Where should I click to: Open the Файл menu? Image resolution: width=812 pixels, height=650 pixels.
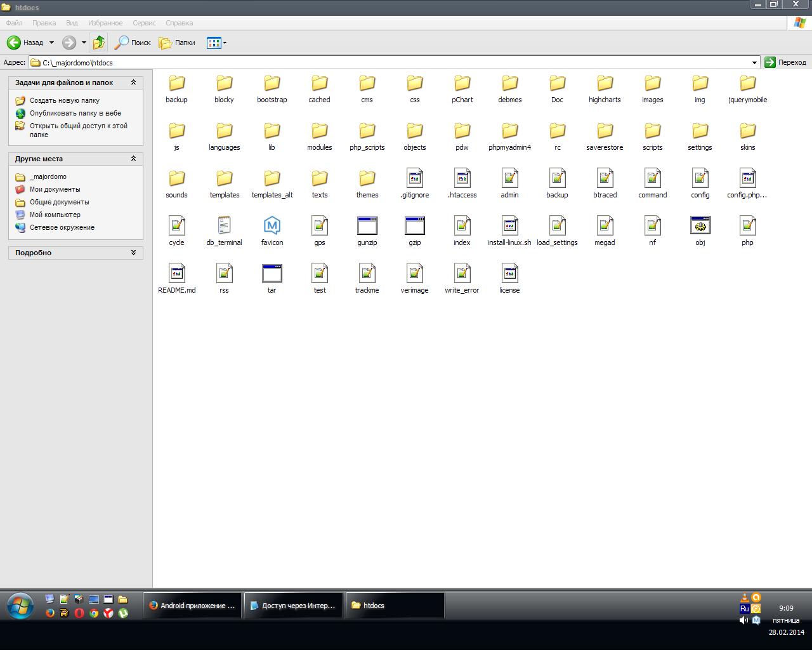pyautogui.click(x=14, y=23)
